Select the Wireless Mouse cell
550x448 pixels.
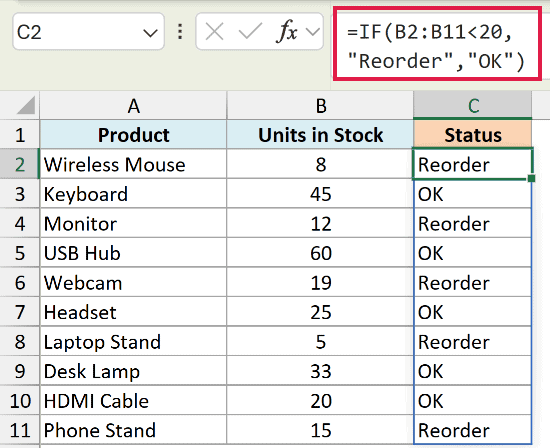(x=133, y=165)
